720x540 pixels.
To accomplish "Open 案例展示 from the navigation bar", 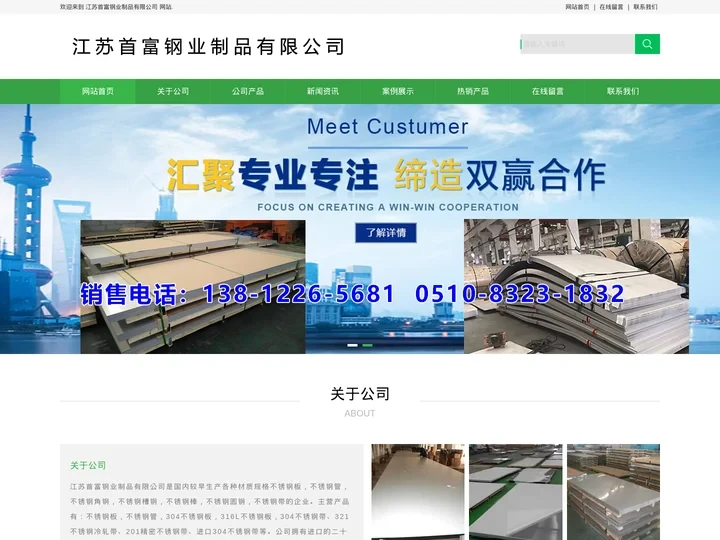I will (398, 91).
